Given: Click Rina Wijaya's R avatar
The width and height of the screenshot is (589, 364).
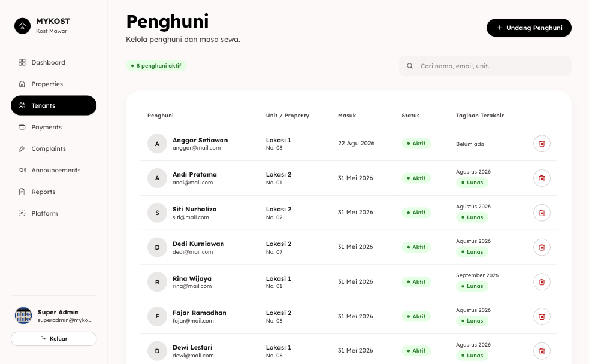Looking at the screenshot, I should point(157,282).
